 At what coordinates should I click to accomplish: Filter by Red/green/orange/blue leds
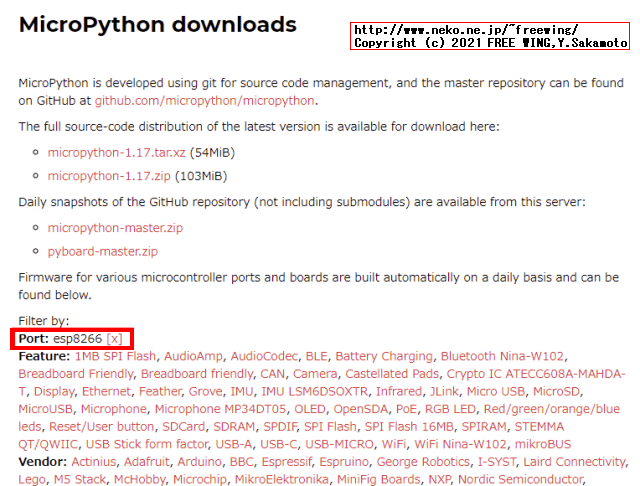click(551, 409)
